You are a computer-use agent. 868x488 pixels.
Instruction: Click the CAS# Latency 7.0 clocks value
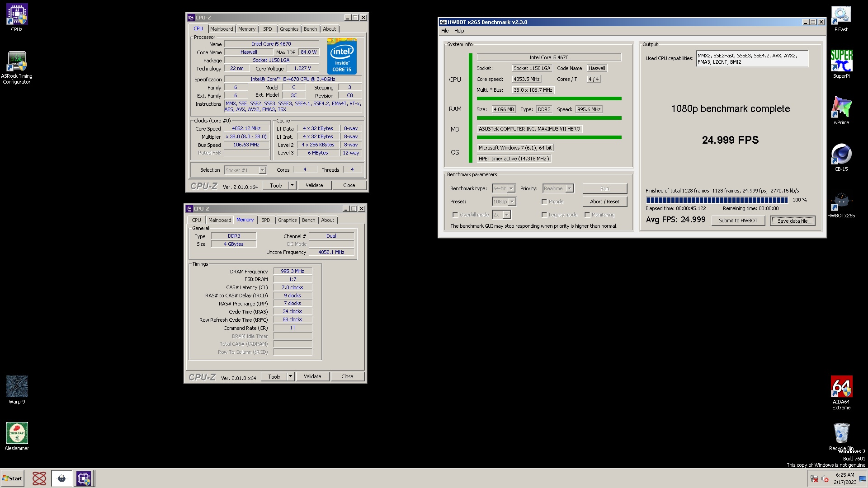pyautogui.click(x=292, y=287)
